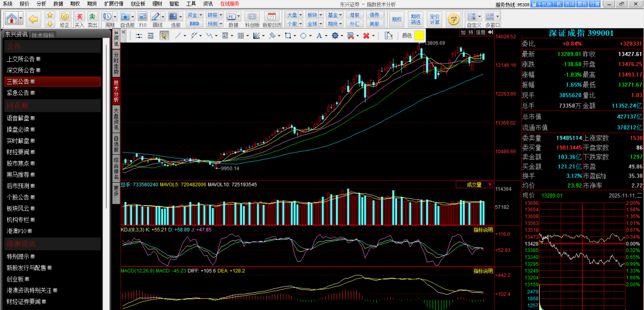Open the 分析 menu in menu bar
Screen dimensions: 644x310
[x=41, y=4]
